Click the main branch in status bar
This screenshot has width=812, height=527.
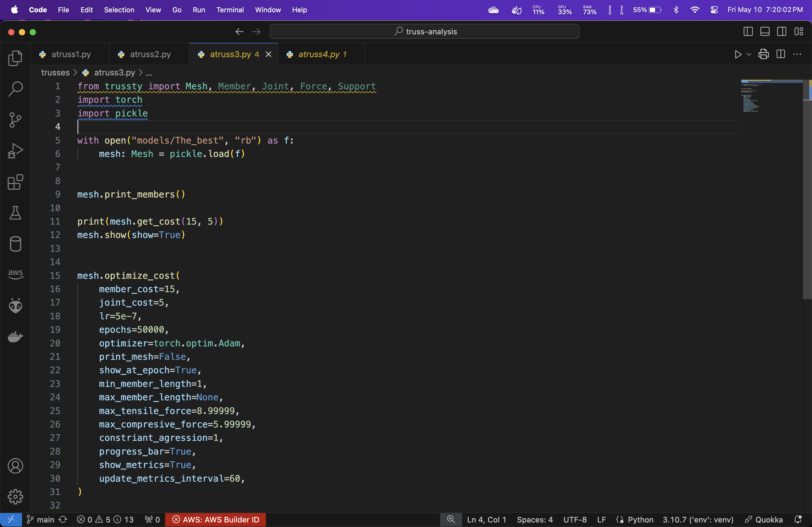point(41,520)
